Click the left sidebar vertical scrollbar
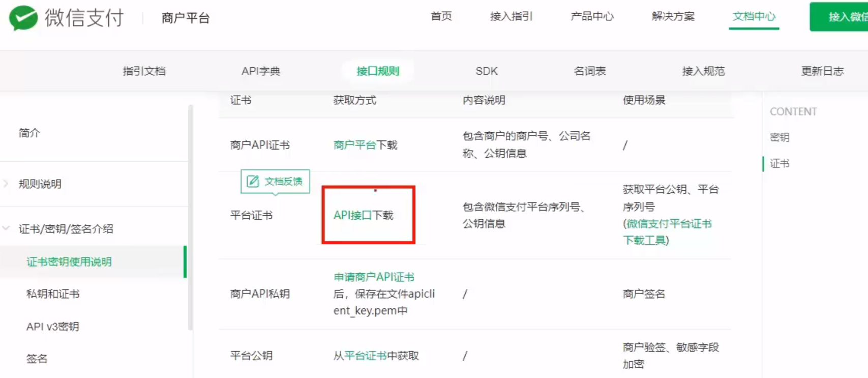The image size is (868, 378). [x=191, y=218]
